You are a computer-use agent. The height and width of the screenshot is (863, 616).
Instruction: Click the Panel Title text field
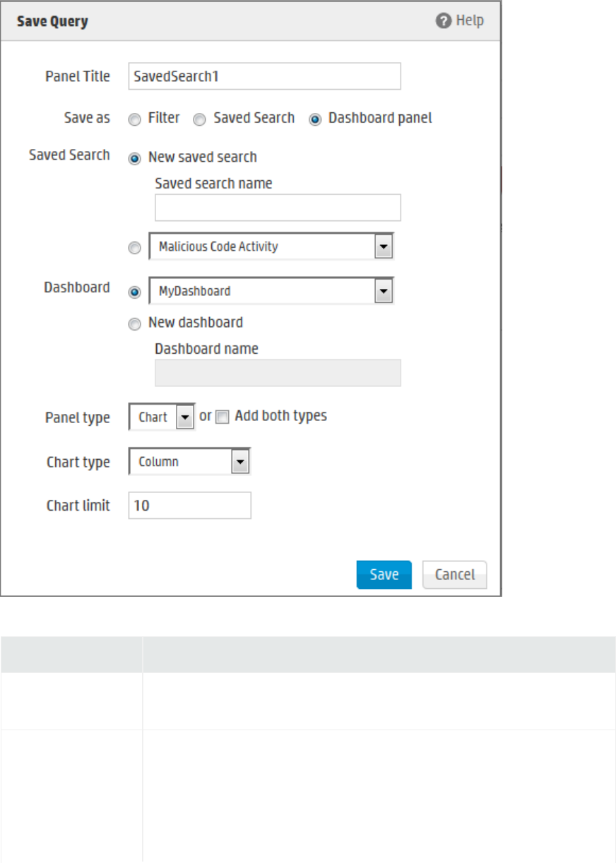tap(264, 76)
